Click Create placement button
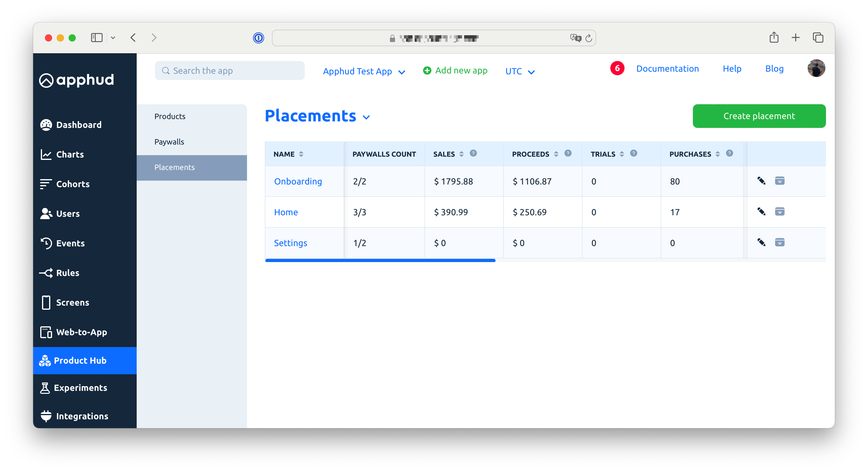The width and height of the screenshot is (868, 472). [759, 116]
